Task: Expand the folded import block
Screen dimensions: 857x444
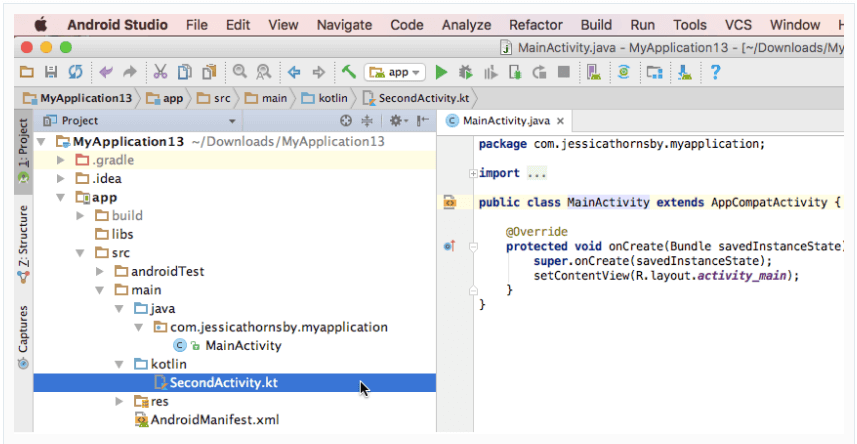Action: click(472, 173)
